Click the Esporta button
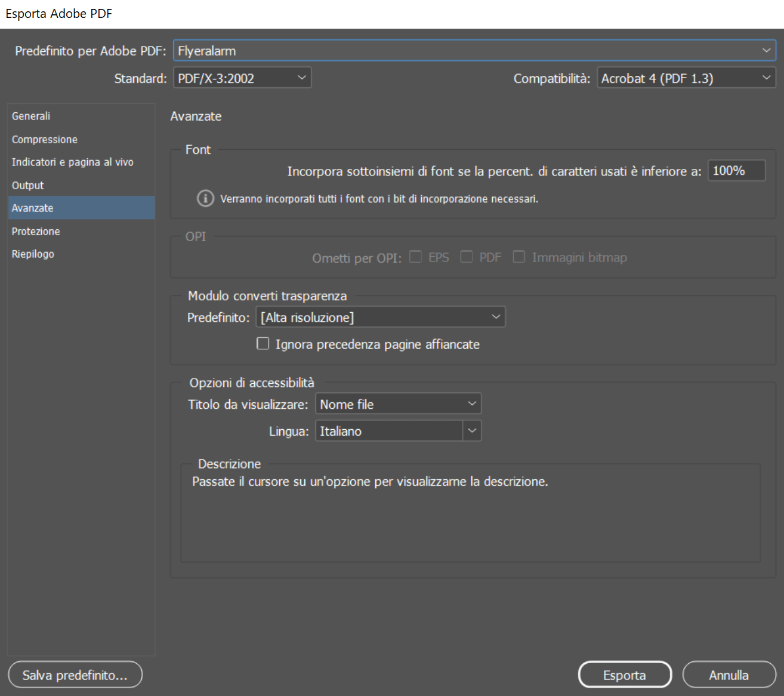Viewport: 784px width, 696px height. pos(625,675)
